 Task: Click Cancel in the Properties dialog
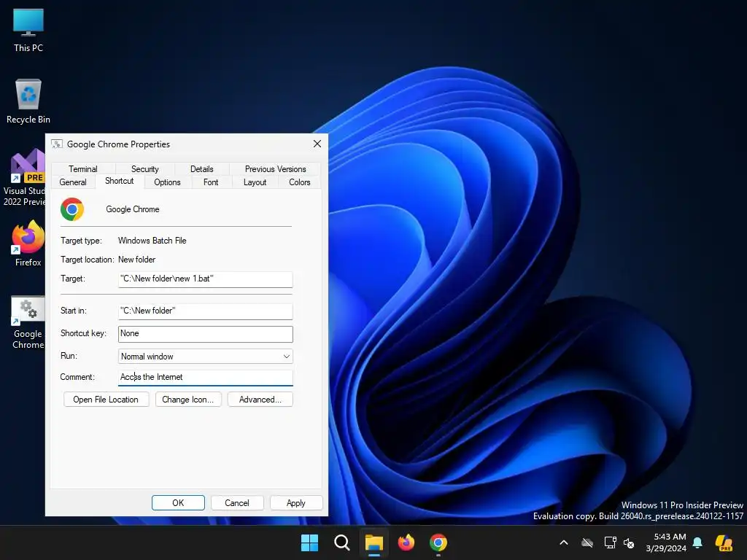pos(237,503)
